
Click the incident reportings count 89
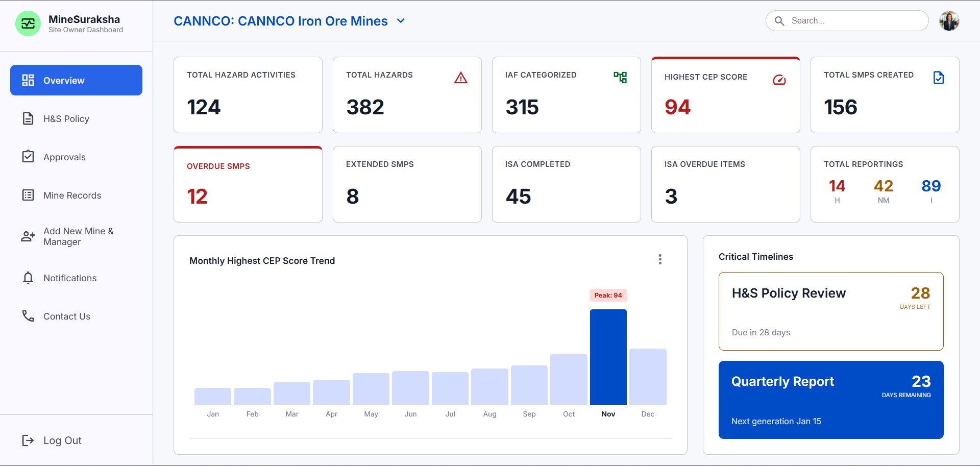click(x=931, y=186)
